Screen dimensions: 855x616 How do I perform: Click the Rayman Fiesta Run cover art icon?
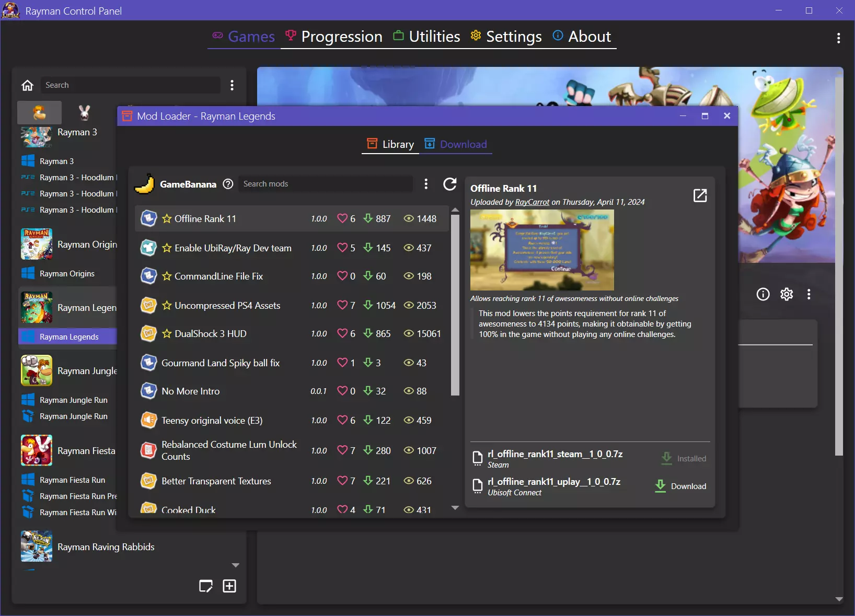point(37,450)
